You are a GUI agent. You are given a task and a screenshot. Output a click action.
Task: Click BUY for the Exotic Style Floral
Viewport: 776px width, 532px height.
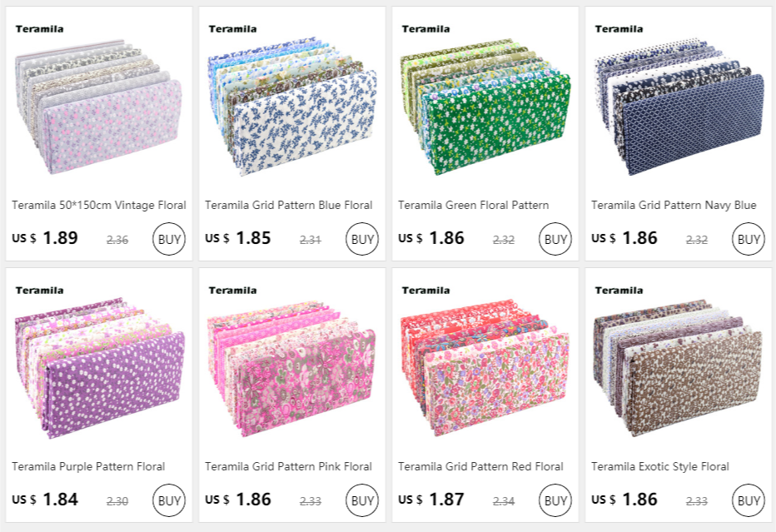[749, 500]
